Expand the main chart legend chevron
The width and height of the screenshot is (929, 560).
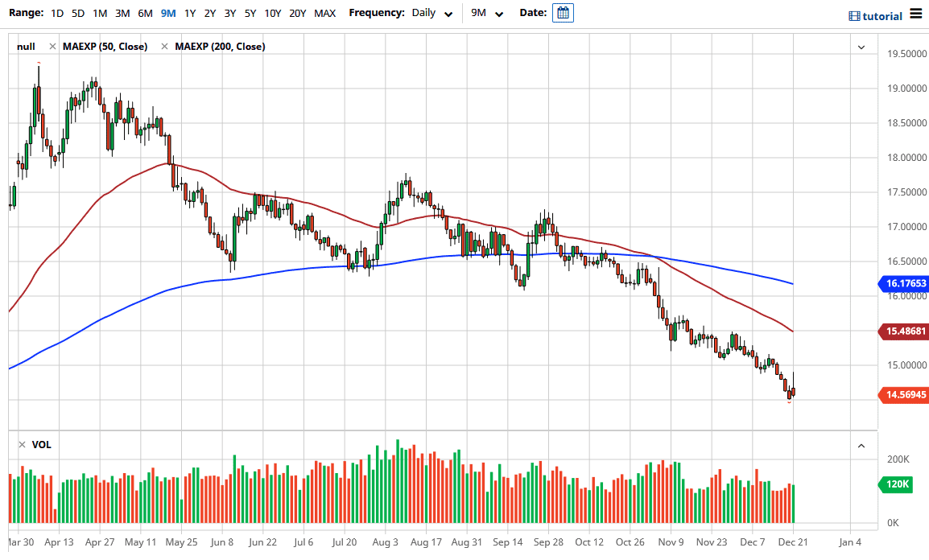(861, 47)
